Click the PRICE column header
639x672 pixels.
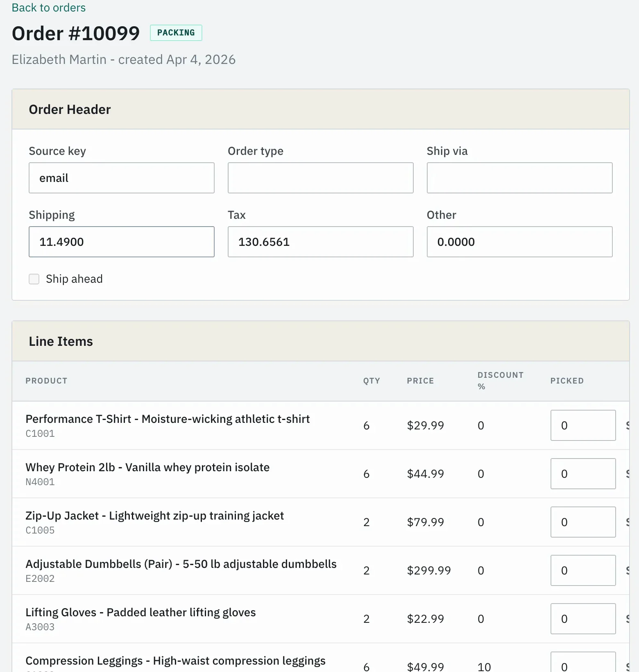(x=420, y=381)
